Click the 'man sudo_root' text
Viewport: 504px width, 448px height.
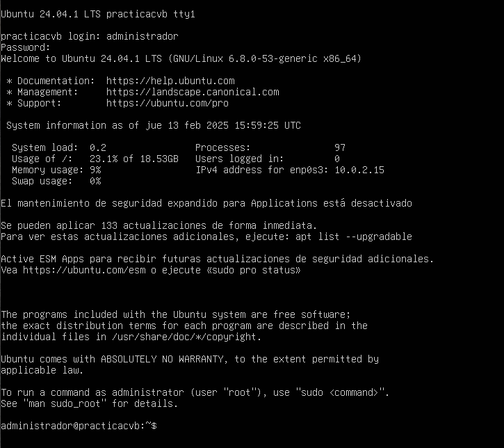tap(65, 403)
